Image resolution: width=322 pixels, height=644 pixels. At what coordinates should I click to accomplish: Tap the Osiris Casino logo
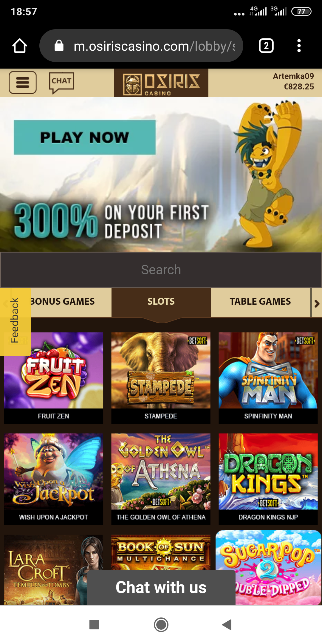point(161,83)
